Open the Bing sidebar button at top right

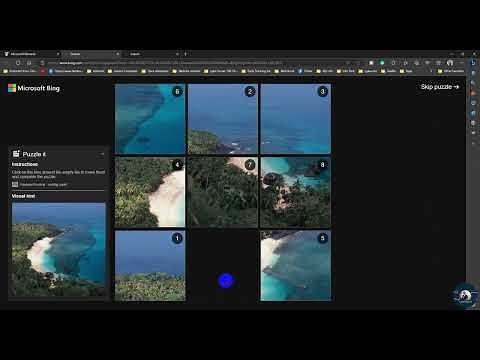473,63
